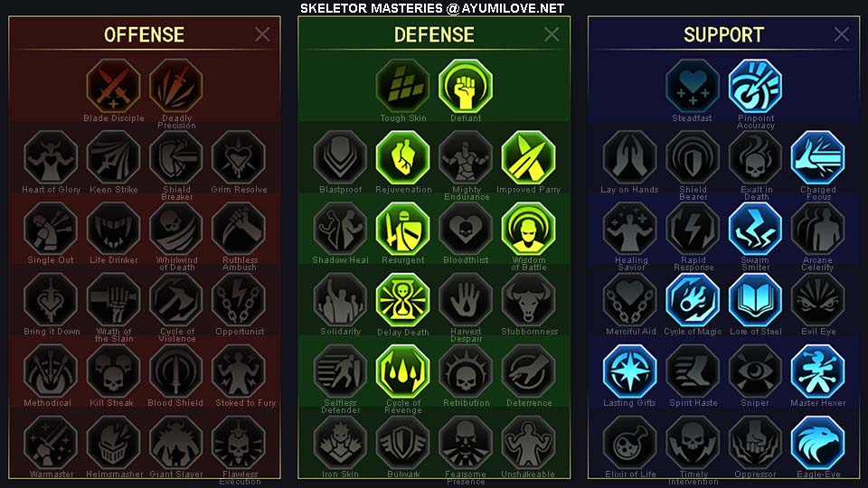Image resolution: width=868 pixels, height=488 pixels.
Task: Pick the Life Drinker fangs icon
Action: (114, 229)
